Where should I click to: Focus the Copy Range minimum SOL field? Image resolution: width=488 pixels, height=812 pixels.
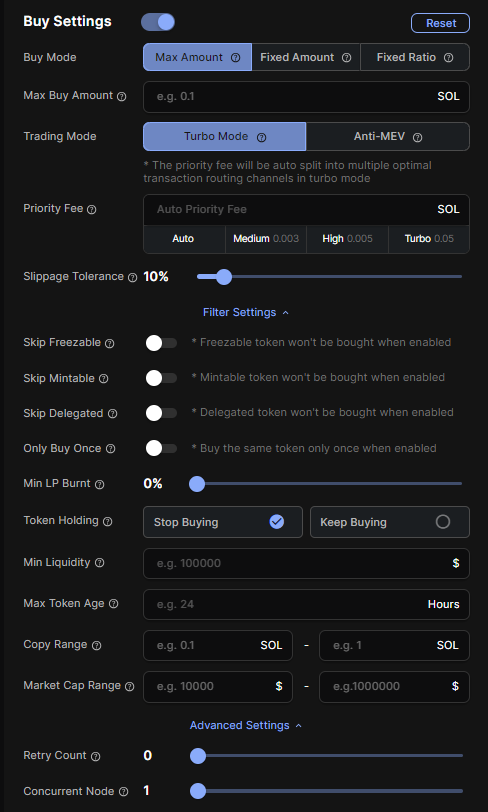coord(218,645)
